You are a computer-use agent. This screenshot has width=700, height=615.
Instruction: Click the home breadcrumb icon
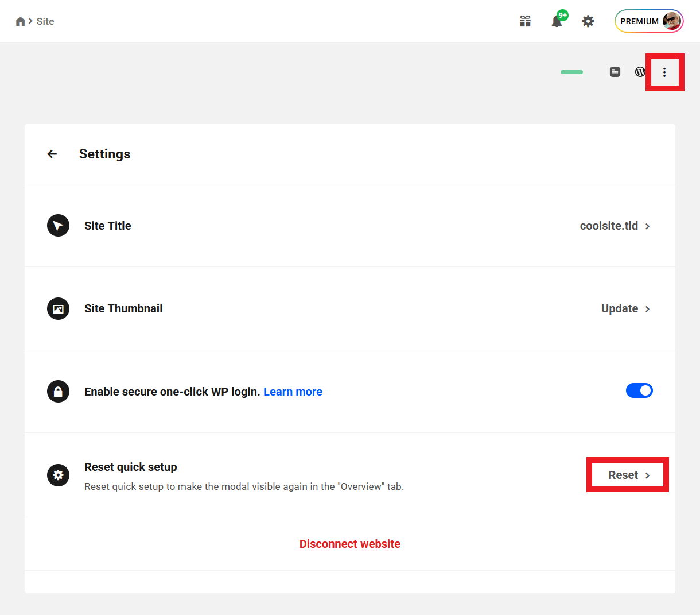coord(20,21)
